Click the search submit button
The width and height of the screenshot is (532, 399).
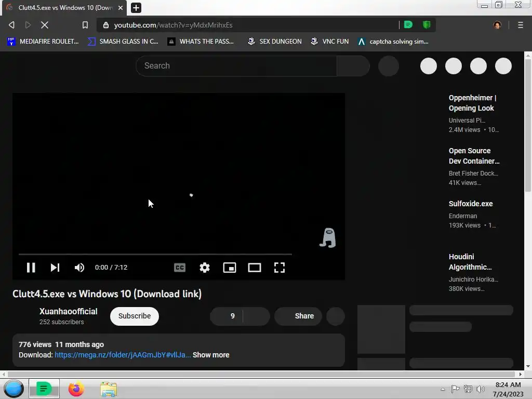point(353,66)
